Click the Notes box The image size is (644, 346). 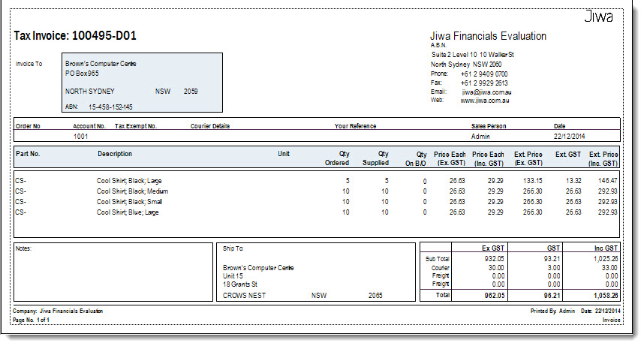[113, 272]
